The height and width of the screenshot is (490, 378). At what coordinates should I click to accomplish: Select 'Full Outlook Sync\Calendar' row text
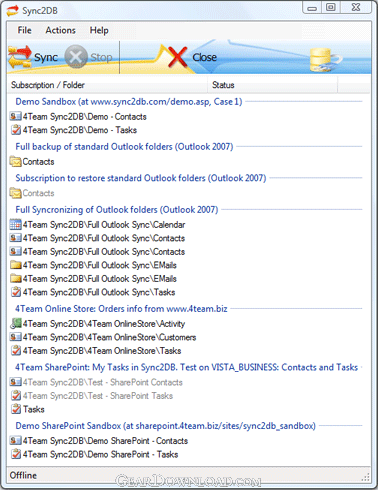coord(104,225)
